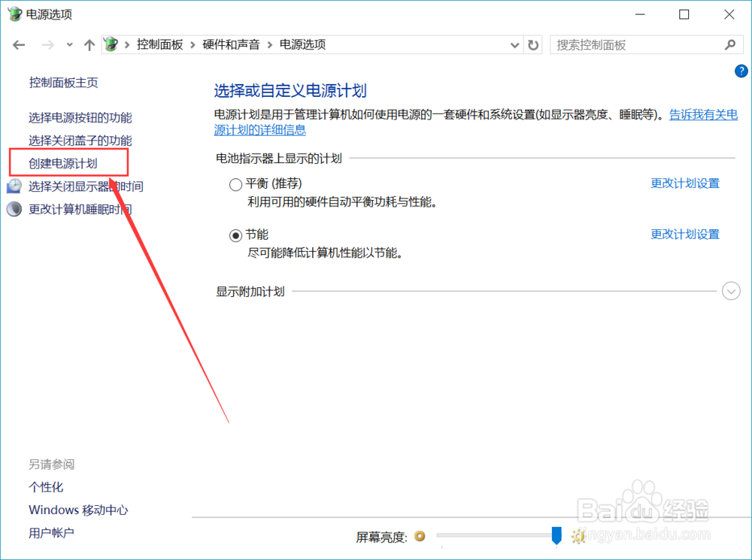Open the address bar dropdown arrow
This screenshot has width=752, height=560.
coord(514,44)
